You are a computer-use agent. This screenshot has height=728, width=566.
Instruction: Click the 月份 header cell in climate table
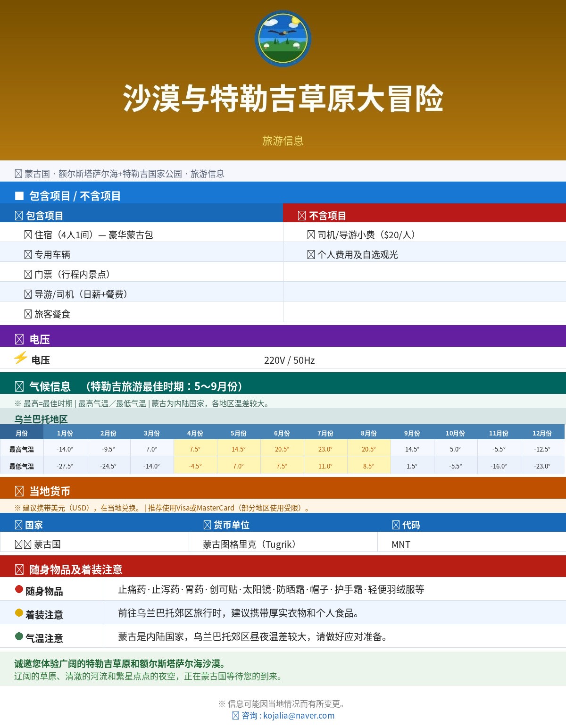pos(22,433)
